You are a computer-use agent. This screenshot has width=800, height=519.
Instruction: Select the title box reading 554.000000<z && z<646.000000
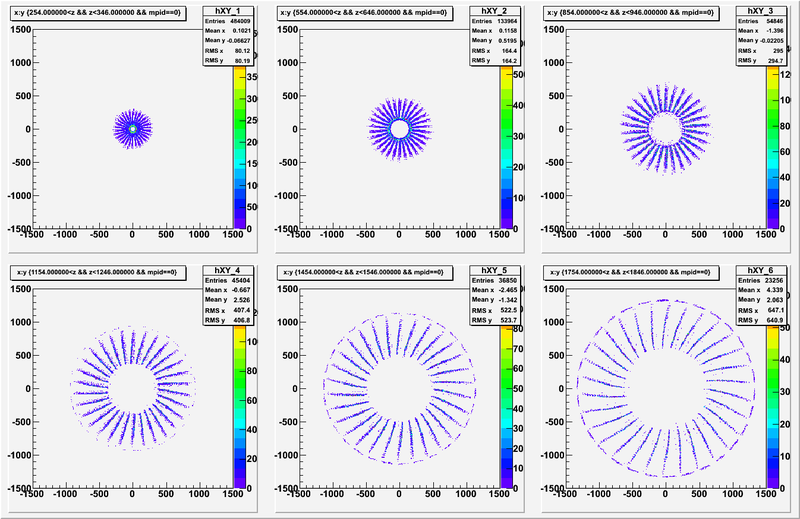click(x=365, y=13)
